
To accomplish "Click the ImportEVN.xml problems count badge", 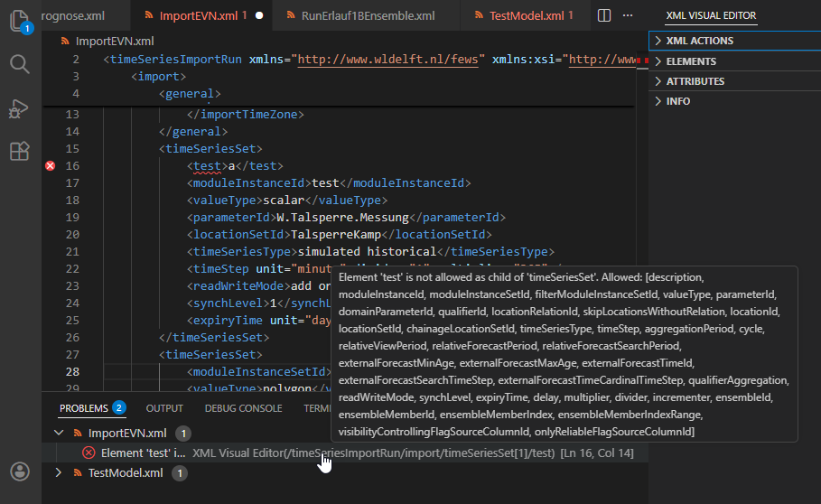I will [x=183, y=434].
